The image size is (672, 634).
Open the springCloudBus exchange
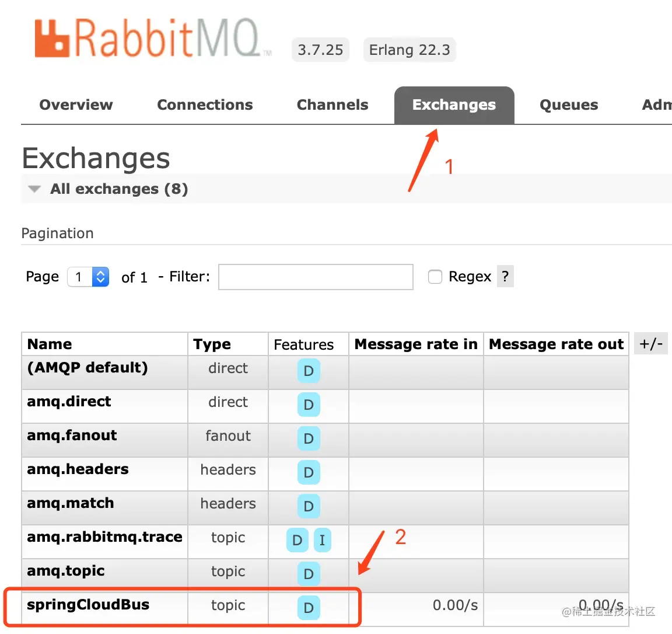pyautogui.click(x=88, y=605)
